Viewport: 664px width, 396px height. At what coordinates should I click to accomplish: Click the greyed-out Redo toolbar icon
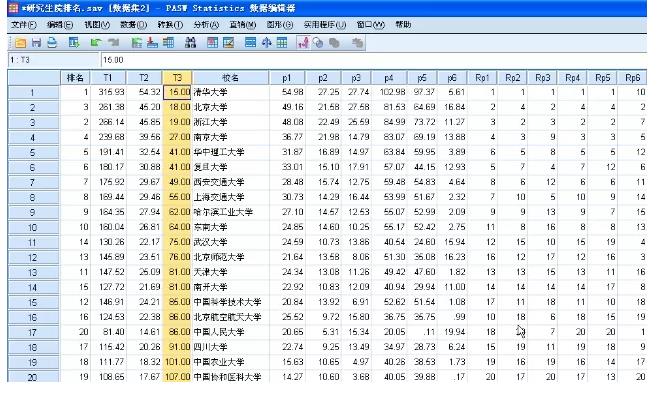tap(113, 43)
